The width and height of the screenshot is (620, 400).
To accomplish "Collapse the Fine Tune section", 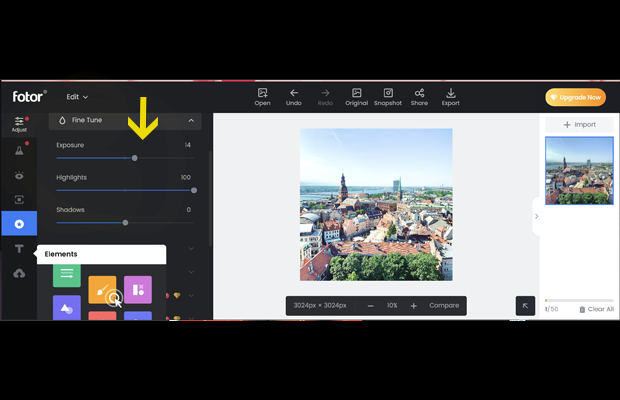I will (x=191, y=121).
